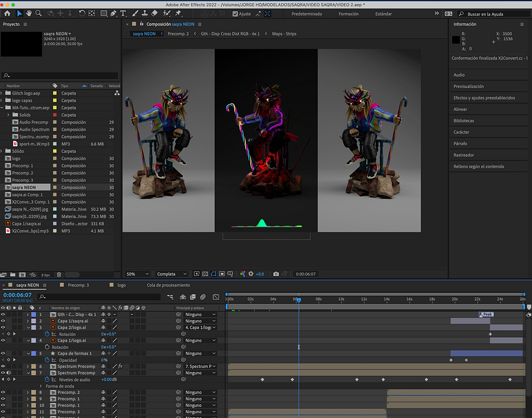Open the Cola de procesamiento tab
532x418 pixels.
[168, 285]
